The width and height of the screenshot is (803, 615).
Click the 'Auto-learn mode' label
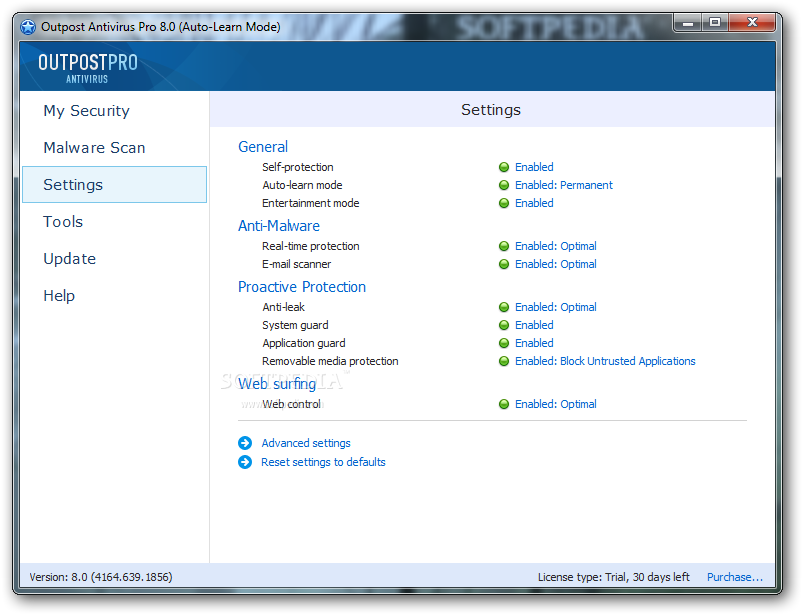302,185
